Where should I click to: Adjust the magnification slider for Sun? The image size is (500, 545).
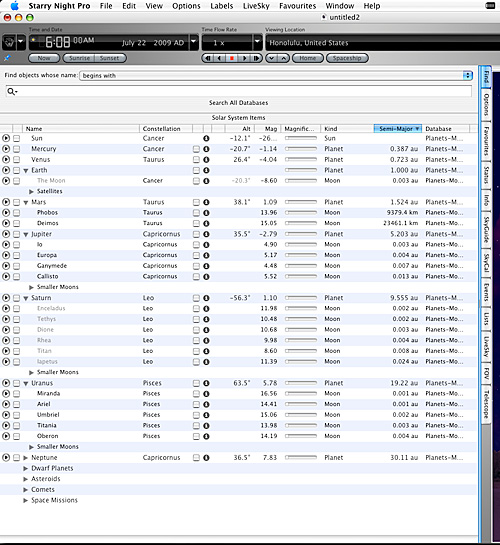[x=301, y=138]
